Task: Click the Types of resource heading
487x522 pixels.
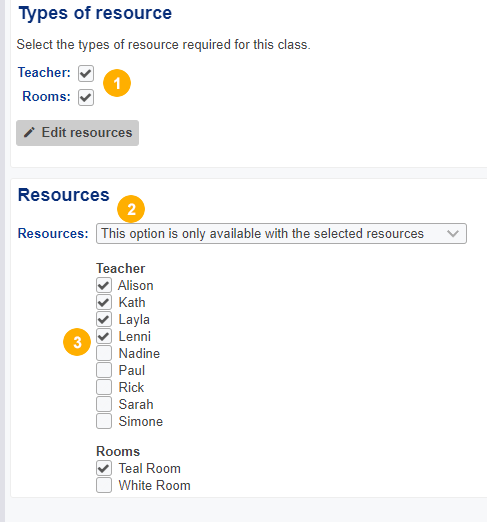Action: click(x=95, y=14)
